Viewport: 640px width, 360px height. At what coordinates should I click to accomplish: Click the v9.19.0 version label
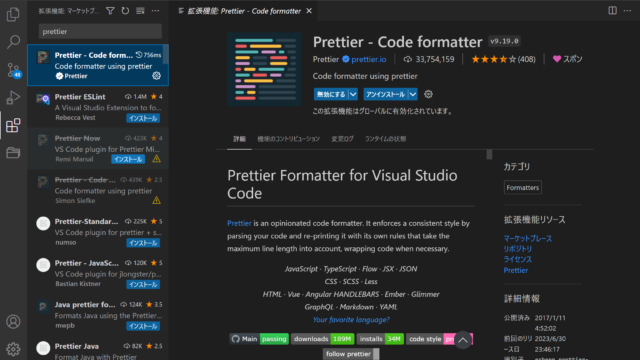[504, 41]
